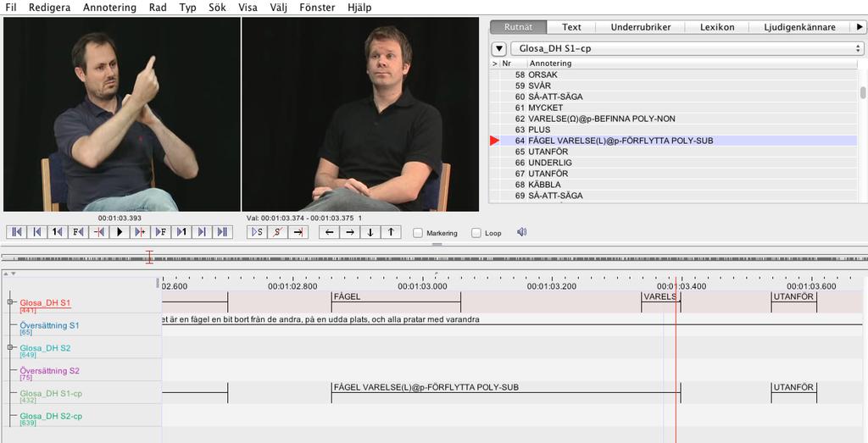Screen dimensions: 868x443
Task: Open the Typ menu
Action: pyautogui.click(x=187, y=7)
